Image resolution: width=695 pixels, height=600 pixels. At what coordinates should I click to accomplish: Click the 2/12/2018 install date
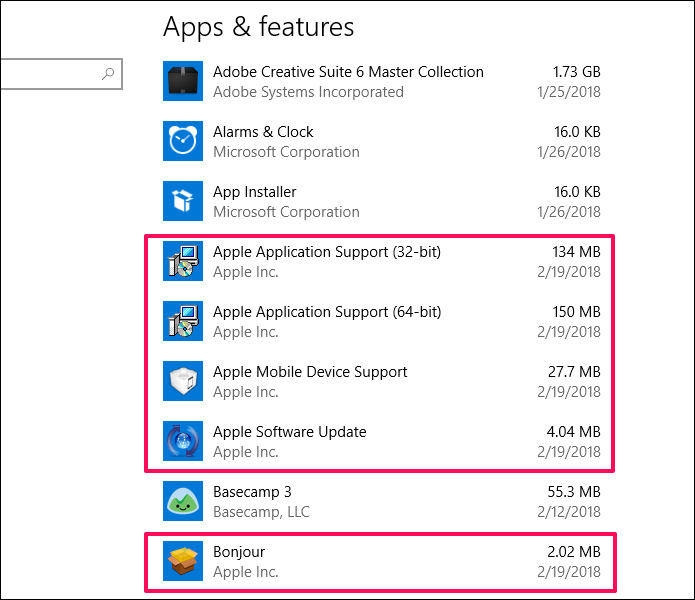click(x=569, y=512)
